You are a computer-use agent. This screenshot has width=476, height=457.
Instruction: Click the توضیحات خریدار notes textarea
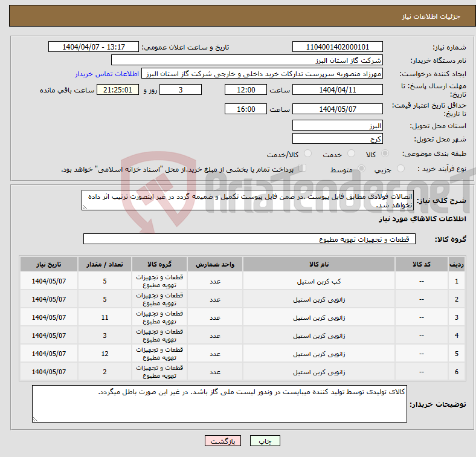[x=219, y=404]
